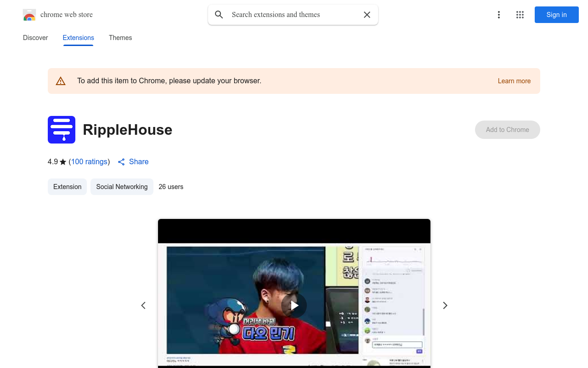Clear the search field with X icon

point(367,15)
